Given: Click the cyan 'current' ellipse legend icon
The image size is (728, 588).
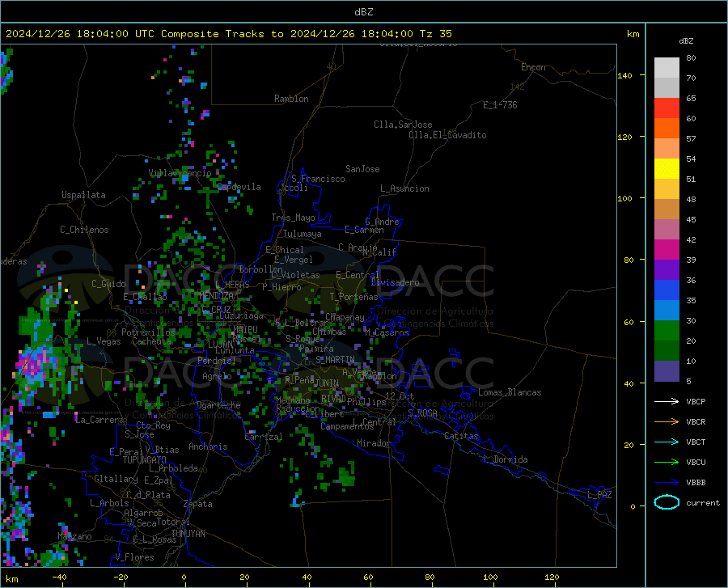Looking at the screenshot, I should click(x=667, y=502).
